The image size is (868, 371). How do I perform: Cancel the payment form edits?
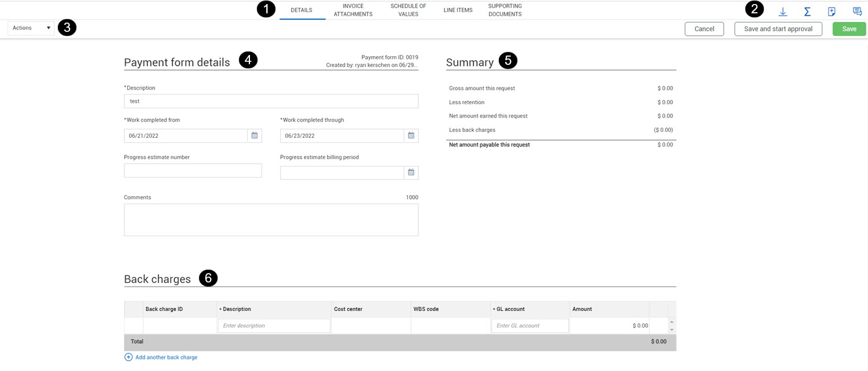tap(704, 29)
